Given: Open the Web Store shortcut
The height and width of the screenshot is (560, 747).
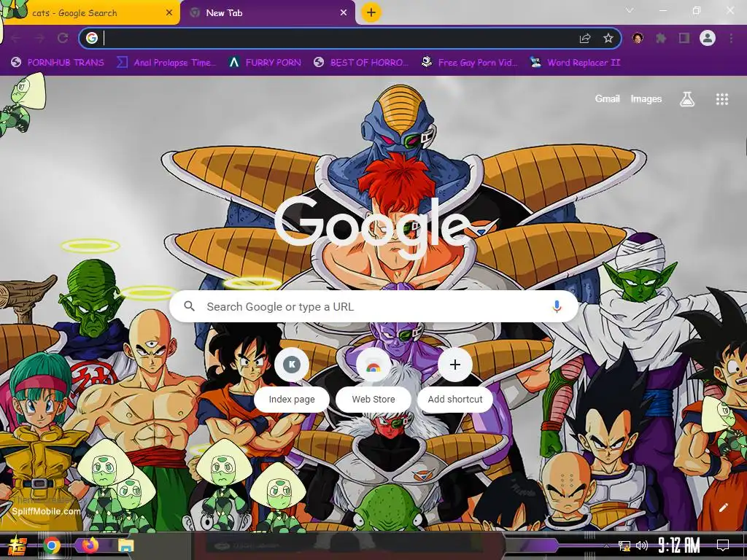Looking at the screenshot, I should click(373, 379).
